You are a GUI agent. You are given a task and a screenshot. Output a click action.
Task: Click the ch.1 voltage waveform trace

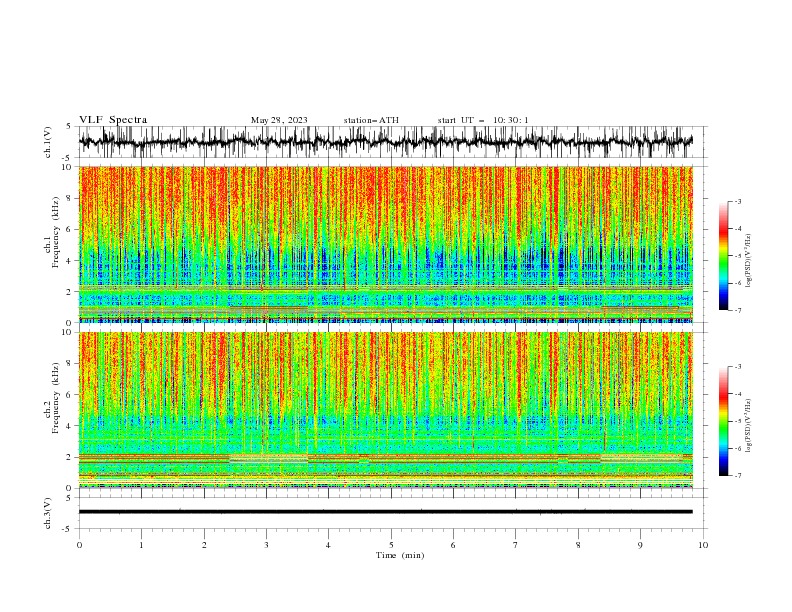[386, 142]
